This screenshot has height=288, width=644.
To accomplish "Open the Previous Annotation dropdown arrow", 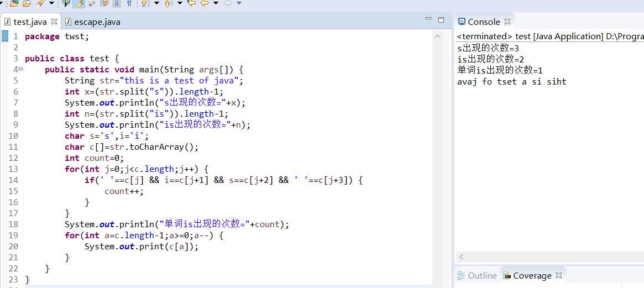I will [180, 3].
